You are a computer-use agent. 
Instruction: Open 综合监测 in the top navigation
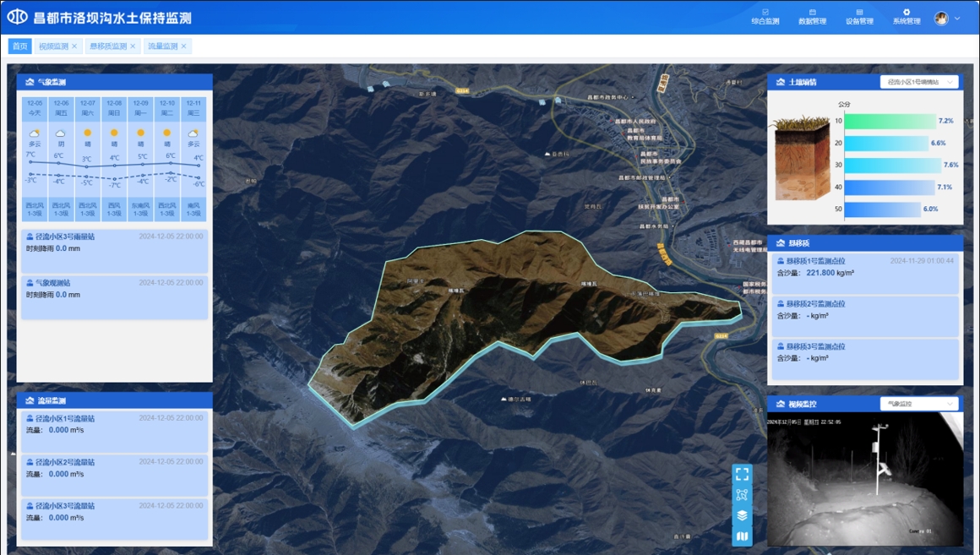(x=765, y=17)
